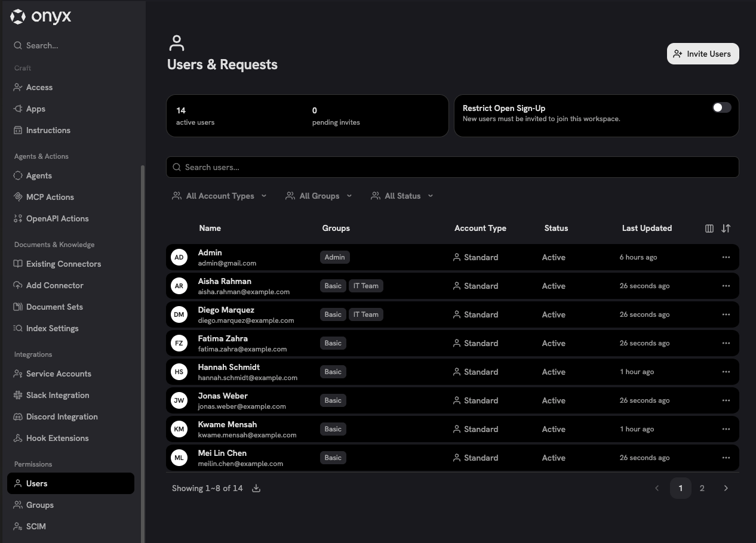Click Basic badge in Hannah Schmidt row
Viewport: 756px width, 543px height.
coord(333,372)
